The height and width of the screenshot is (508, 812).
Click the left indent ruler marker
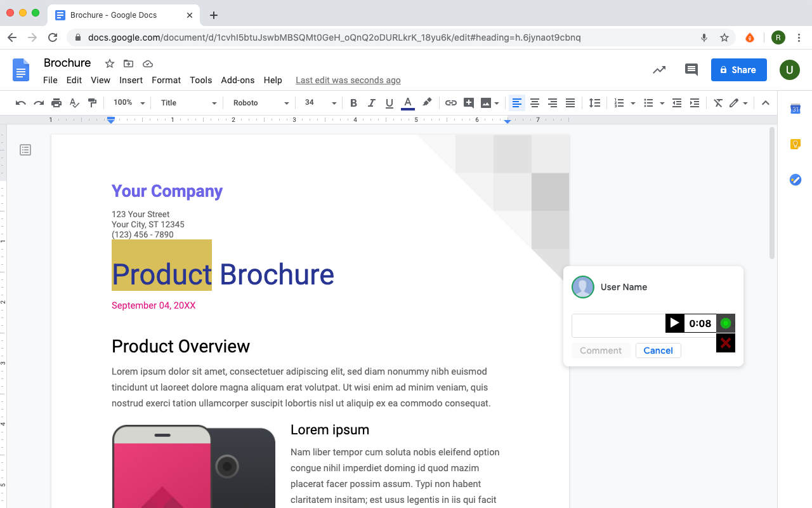tap(111, 119)
